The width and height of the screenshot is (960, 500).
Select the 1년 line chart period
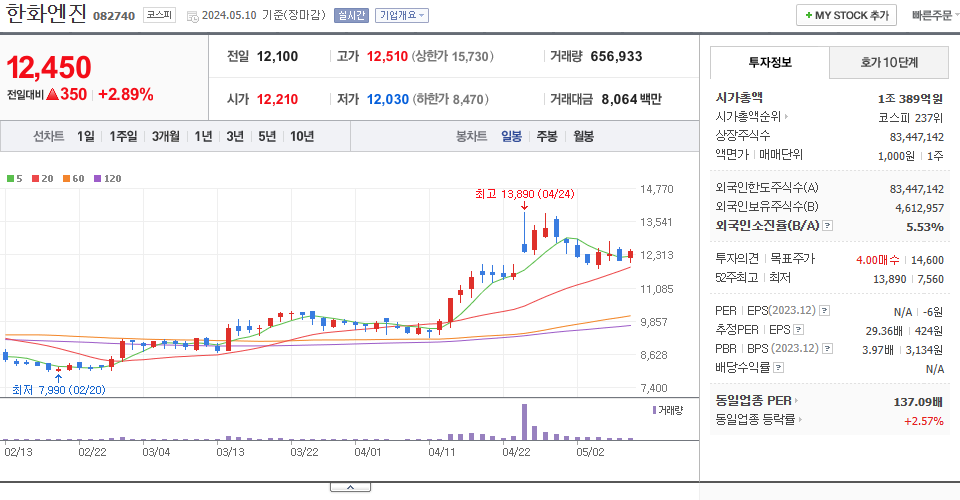click(x=203, y=136)
